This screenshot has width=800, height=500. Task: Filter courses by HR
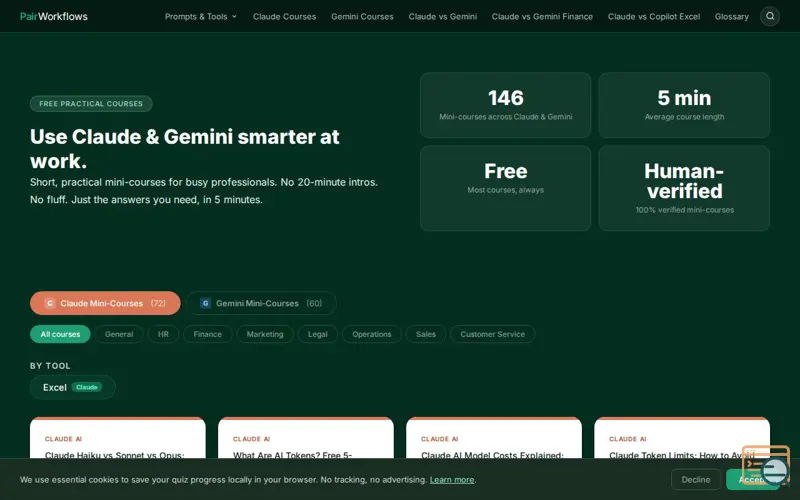pos(163,334)
